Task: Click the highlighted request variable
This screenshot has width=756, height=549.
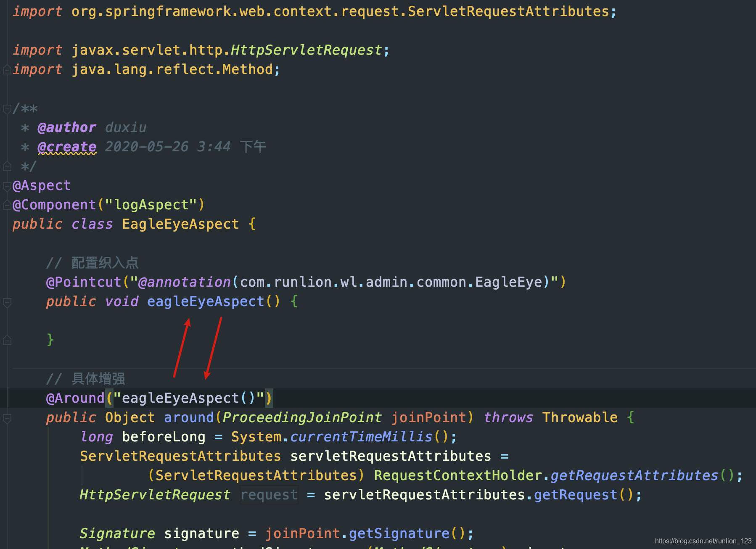Action: 269,495
